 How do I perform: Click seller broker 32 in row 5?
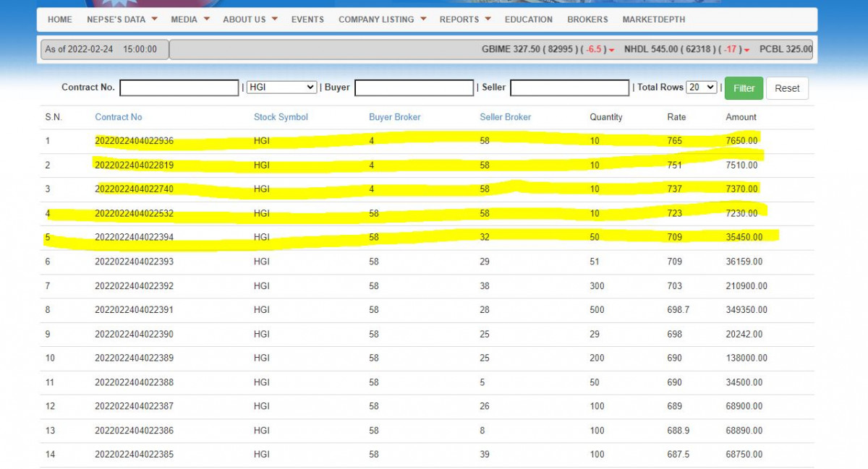(485, 237)
